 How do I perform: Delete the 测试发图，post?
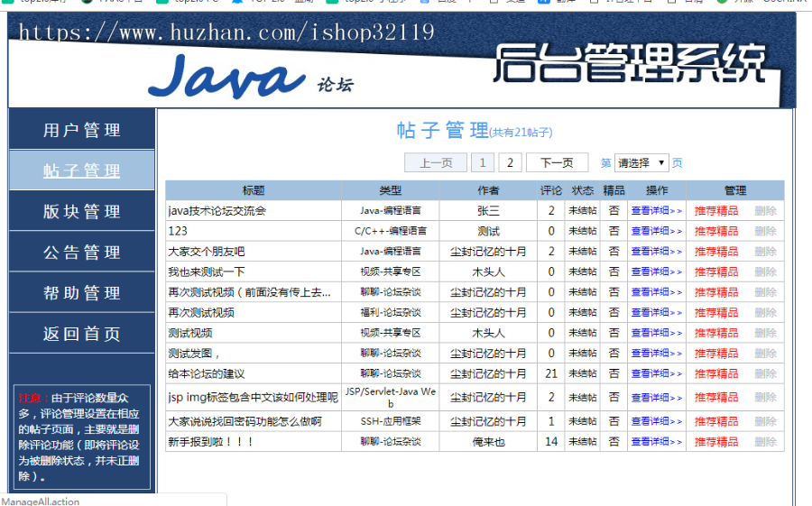click(765, 354)
